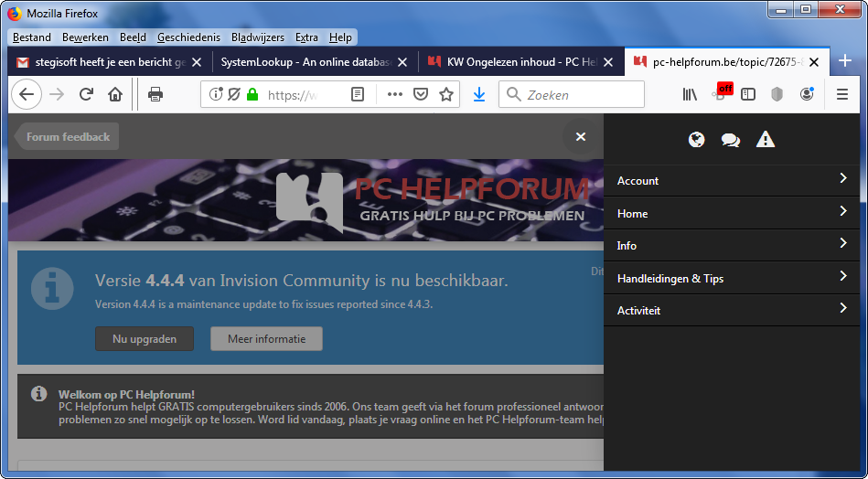Open the Firefox account avatar icon
The width and height of the screenshot is (868, 479).
[807, 94]
